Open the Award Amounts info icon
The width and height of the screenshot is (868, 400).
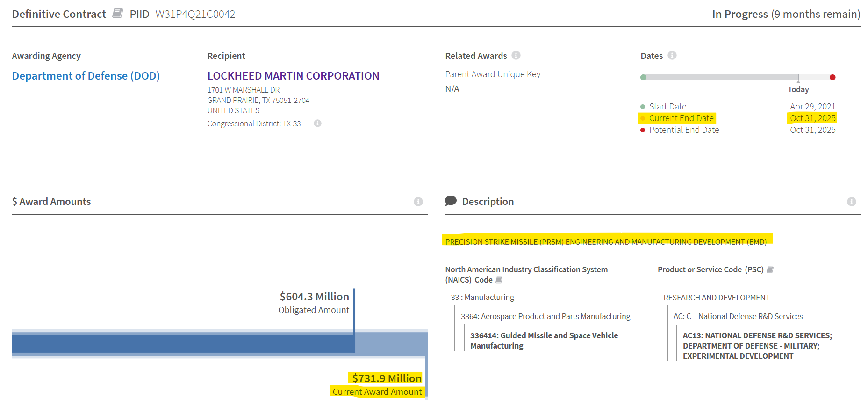[x=418, y=202]
